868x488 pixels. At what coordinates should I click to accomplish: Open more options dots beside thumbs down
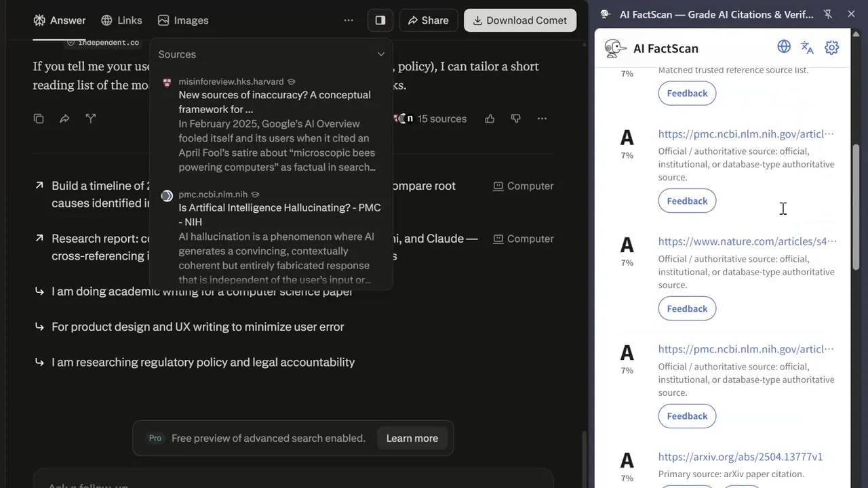542,119
